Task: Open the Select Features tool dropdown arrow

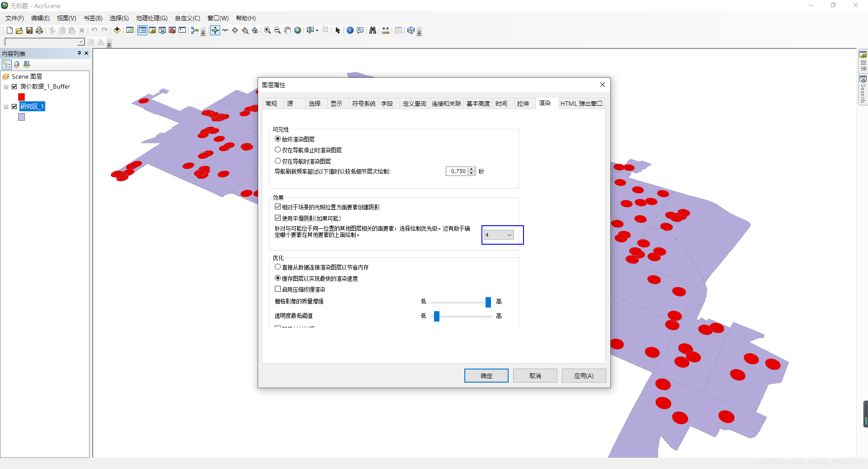Action: (x=317, y=30)
